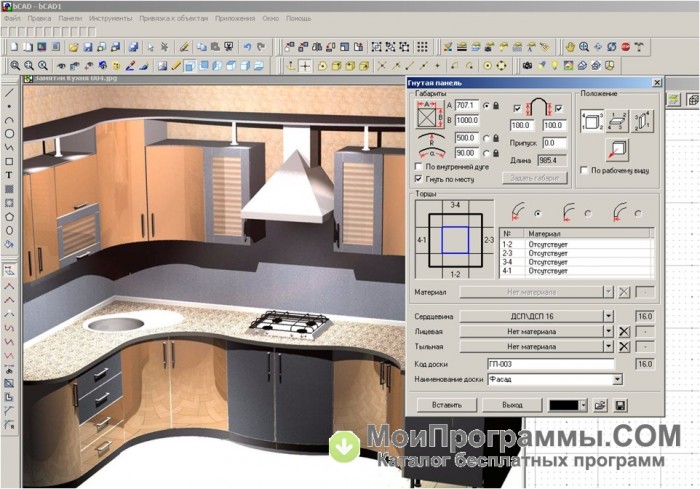Select edge row 1-2 Отсутствует

[x=575, y=244]
